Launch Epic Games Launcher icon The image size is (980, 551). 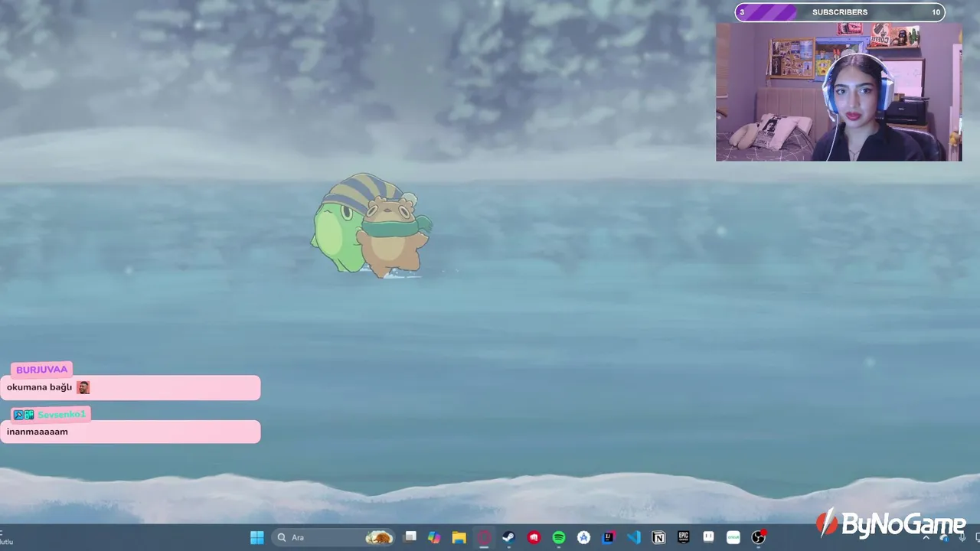(x=684, y=537)
